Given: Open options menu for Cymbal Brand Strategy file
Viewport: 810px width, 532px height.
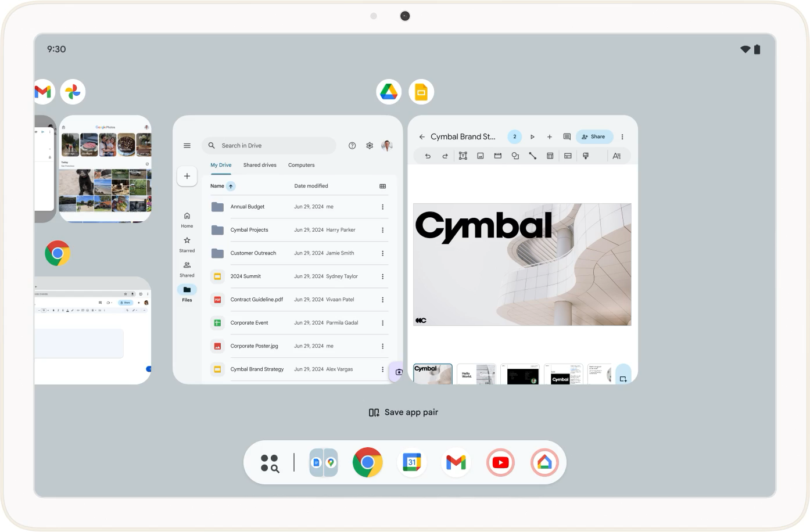Looking at the screenshot, I should coord(382,369).
